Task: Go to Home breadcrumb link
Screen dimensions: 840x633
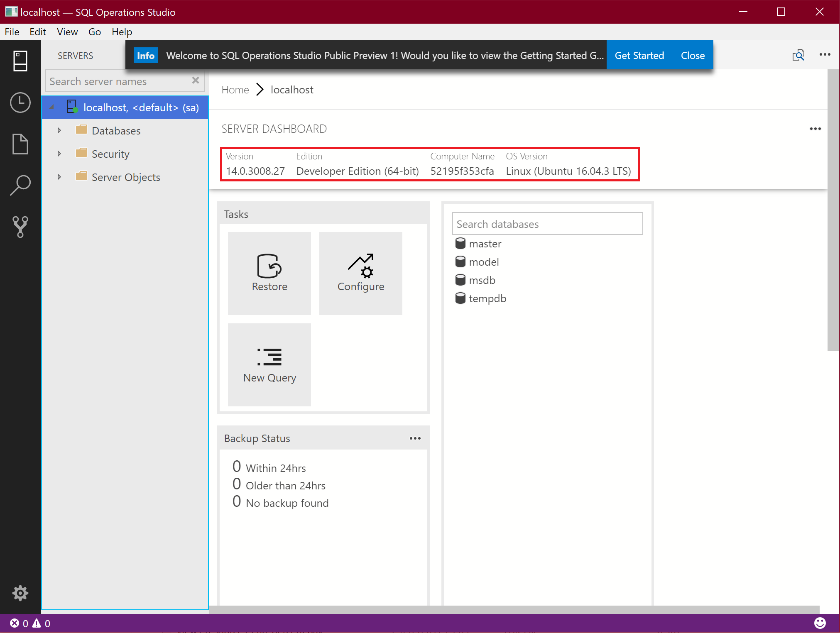Action: pos(235,90)
